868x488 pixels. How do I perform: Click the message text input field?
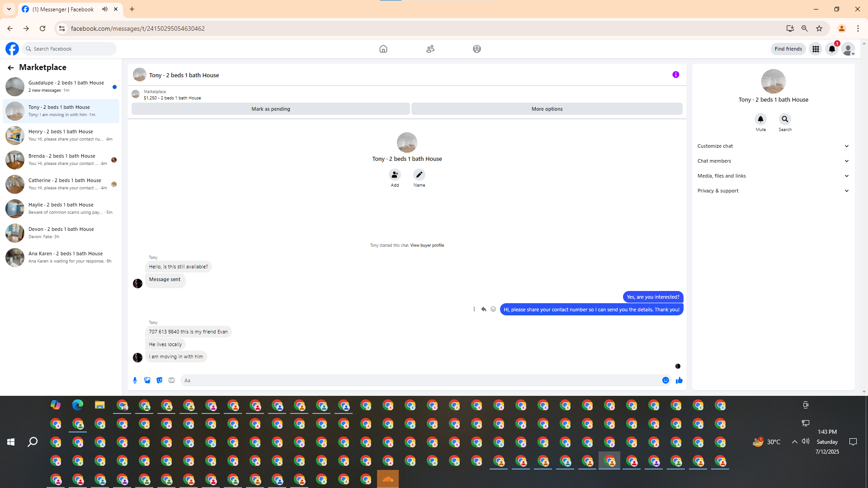point(420,380)
